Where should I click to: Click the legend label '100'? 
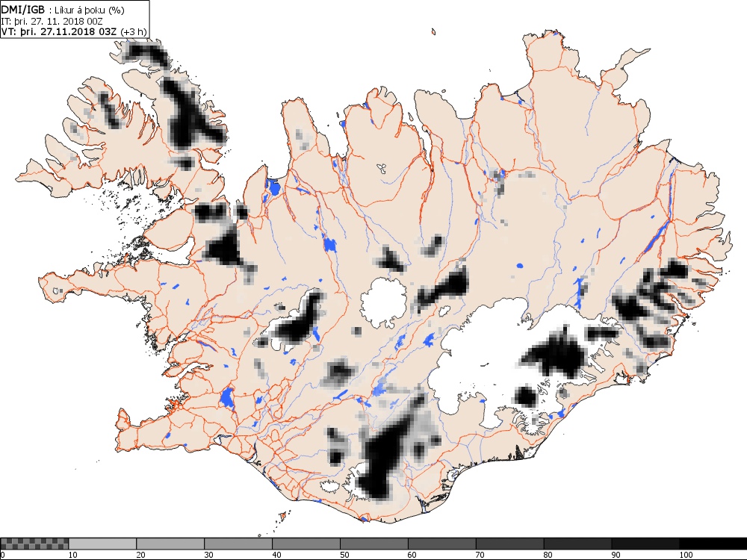(x=686, y=555)
